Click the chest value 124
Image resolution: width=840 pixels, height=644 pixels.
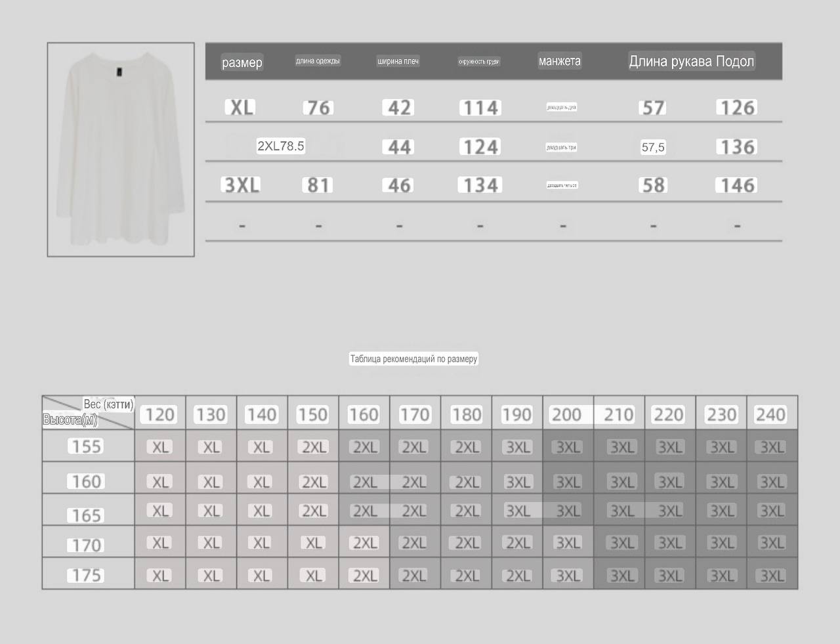click(480, 146)
